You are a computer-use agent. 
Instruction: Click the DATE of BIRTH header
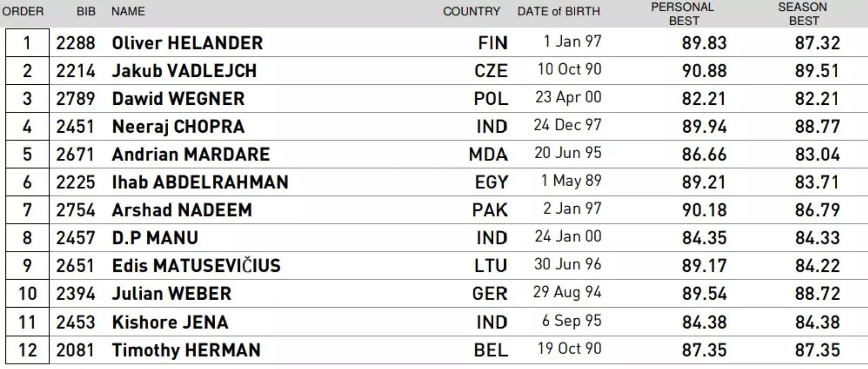pyautogui.click(x=558, y=11)
